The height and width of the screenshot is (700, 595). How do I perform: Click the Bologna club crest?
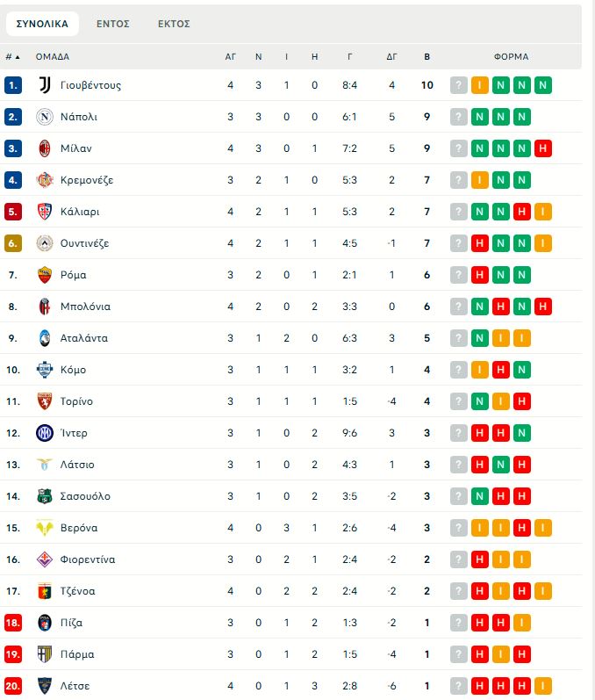[x=45, y=307]
